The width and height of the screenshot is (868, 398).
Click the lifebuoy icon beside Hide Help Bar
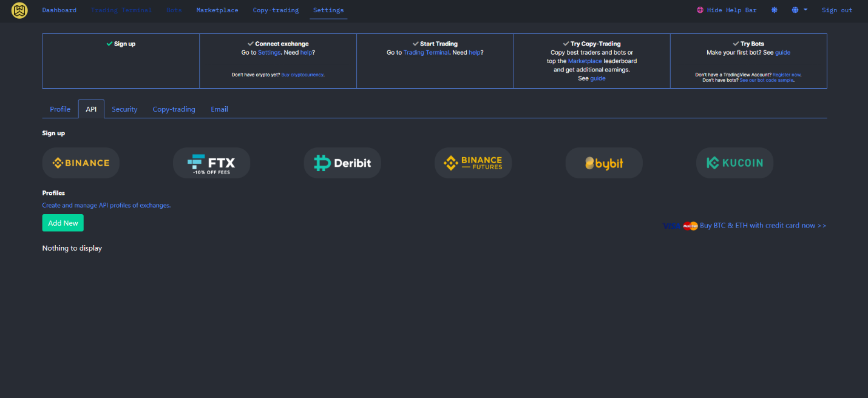click(700, 10)
